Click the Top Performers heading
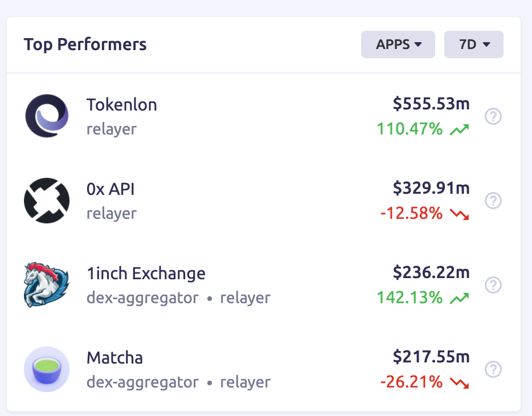Viewport: 532px width, 416px height. tap(85, 44)
